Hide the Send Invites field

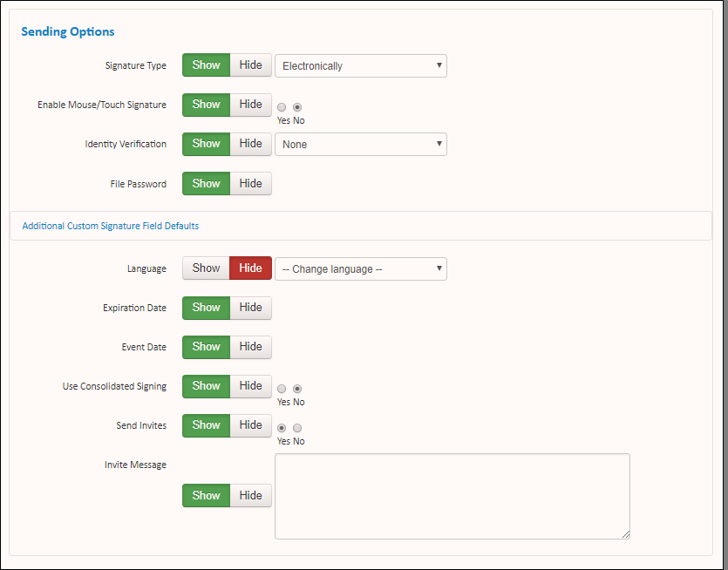(x=250, y=424)
